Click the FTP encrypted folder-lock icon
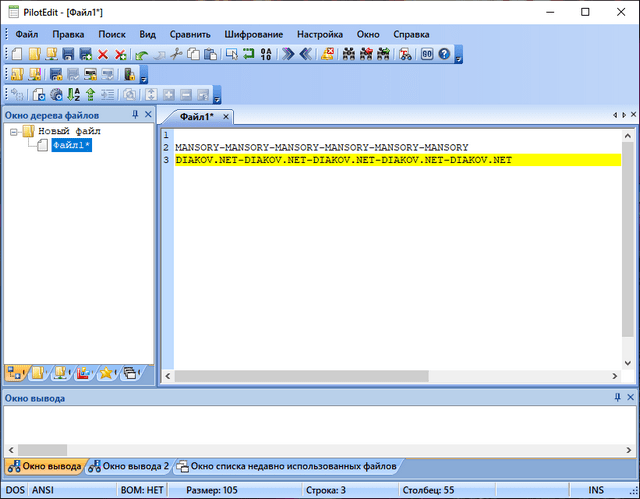 pyautogui.click(x=35, y=74)
